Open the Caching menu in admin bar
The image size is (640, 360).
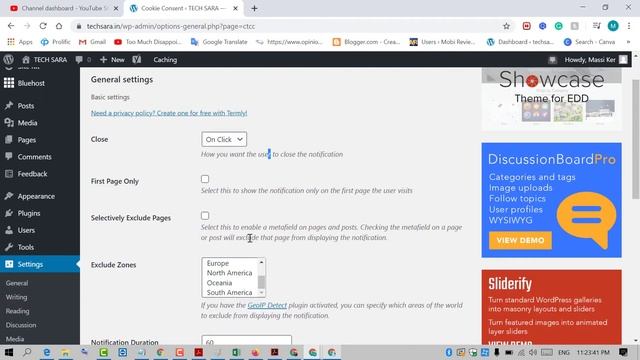(x=165, y=60)
